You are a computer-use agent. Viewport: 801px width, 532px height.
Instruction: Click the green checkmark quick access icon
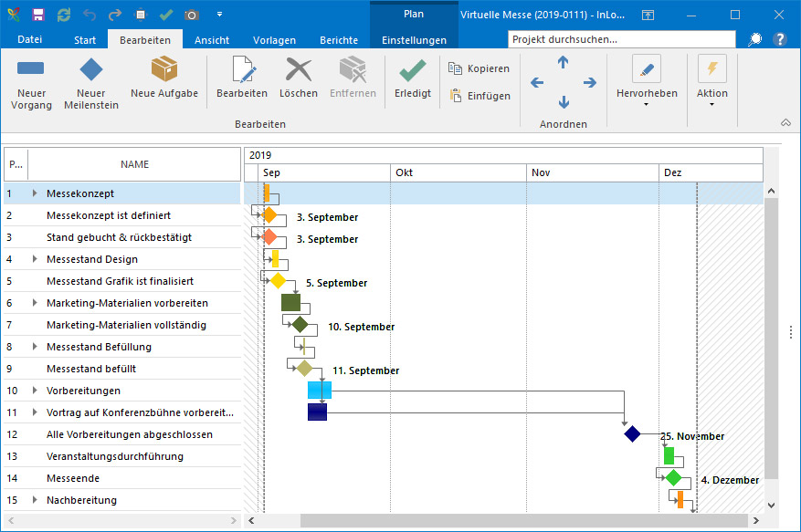click(x=166, y=15)
